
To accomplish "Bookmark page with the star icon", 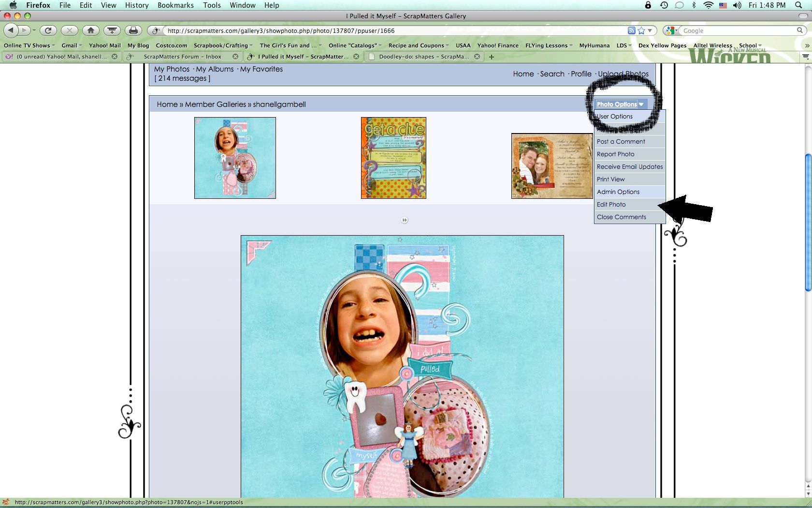I will click(x=641, y=30).
